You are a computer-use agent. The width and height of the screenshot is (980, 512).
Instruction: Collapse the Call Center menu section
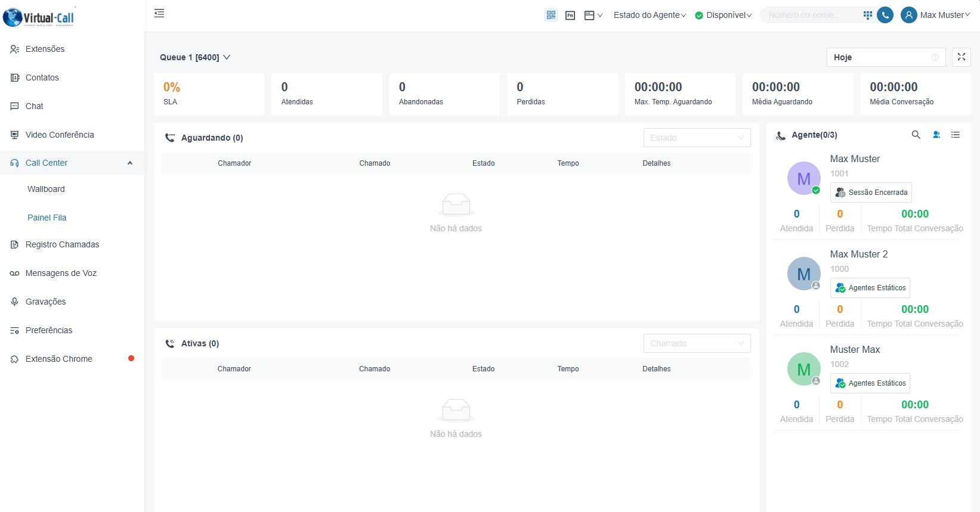72,163
